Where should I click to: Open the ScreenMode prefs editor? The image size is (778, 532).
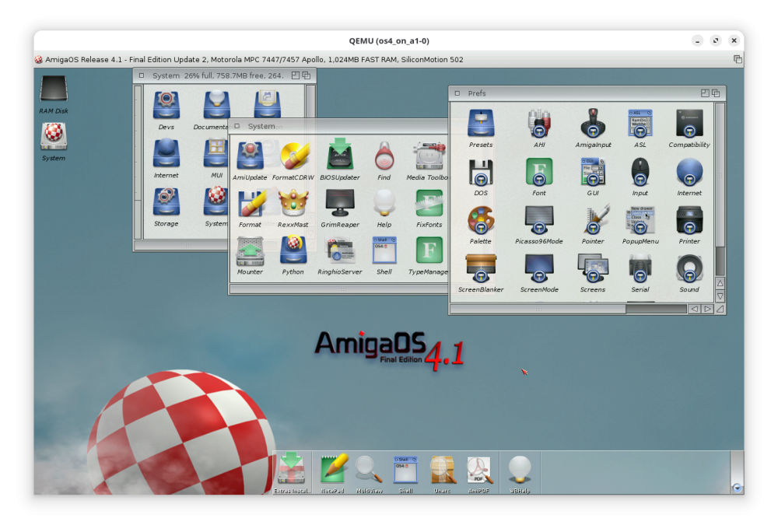(x=539, y=269)
